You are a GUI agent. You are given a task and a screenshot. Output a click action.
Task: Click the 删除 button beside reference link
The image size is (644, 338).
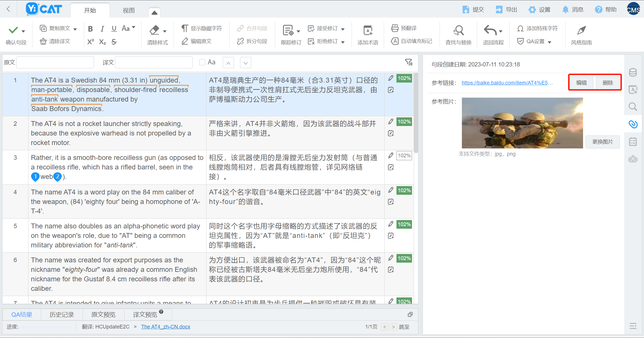click(x=607, y=83)
